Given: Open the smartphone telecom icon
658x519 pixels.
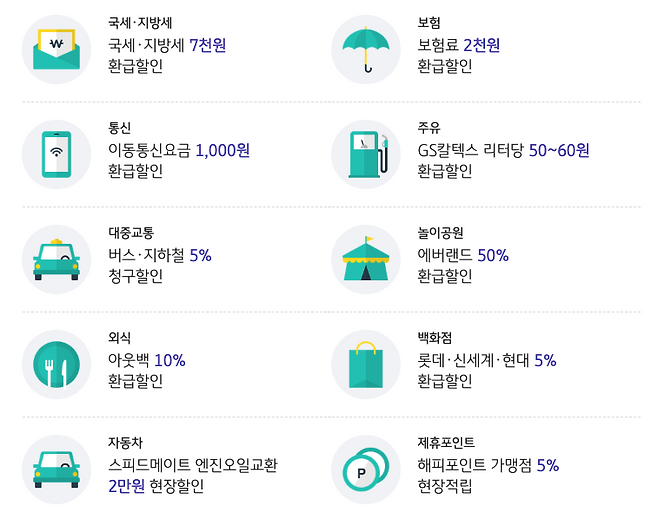Looking at the screenshot, I should coord(56,154).
